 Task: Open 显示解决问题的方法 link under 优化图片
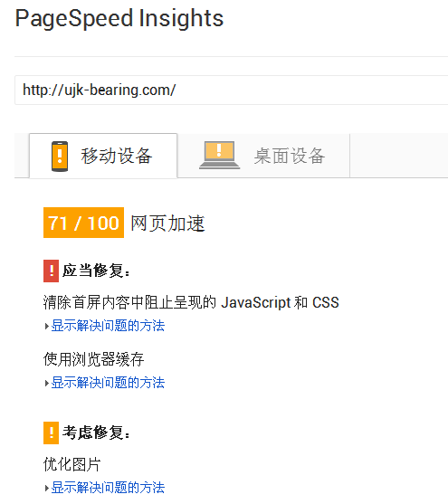click(x=108, y=488)
